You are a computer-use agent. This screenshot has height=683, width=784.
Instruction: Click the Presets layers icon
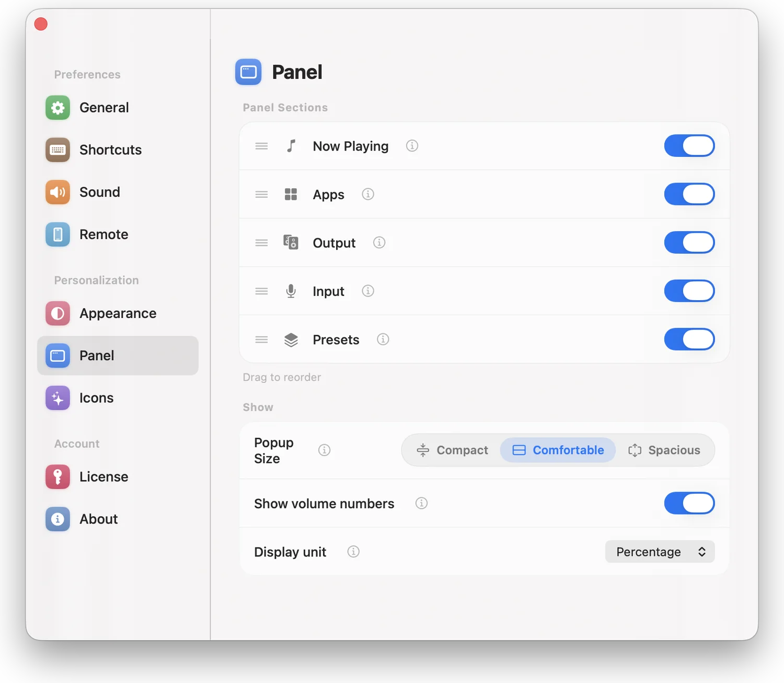pos(291,339)
